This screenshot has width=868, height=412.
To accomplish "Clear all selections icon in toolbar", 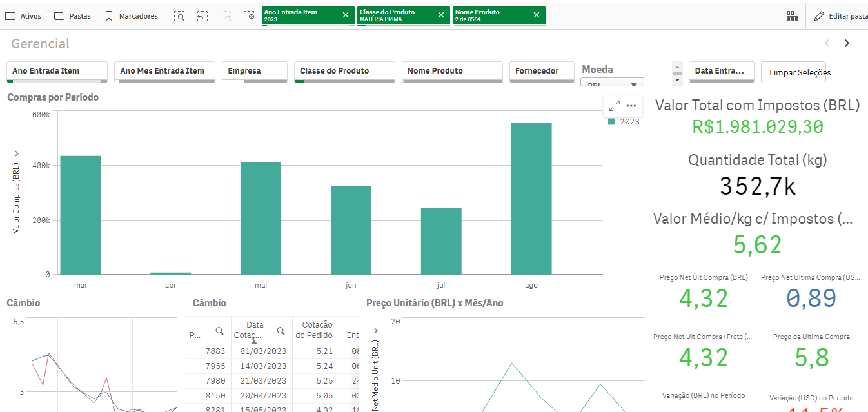I will [249, 16].
